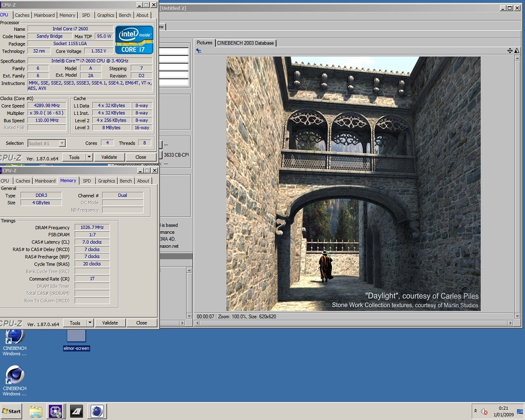
Task: Open CINEBENCH 2003 Database tab
Action: tap(246, 43)
